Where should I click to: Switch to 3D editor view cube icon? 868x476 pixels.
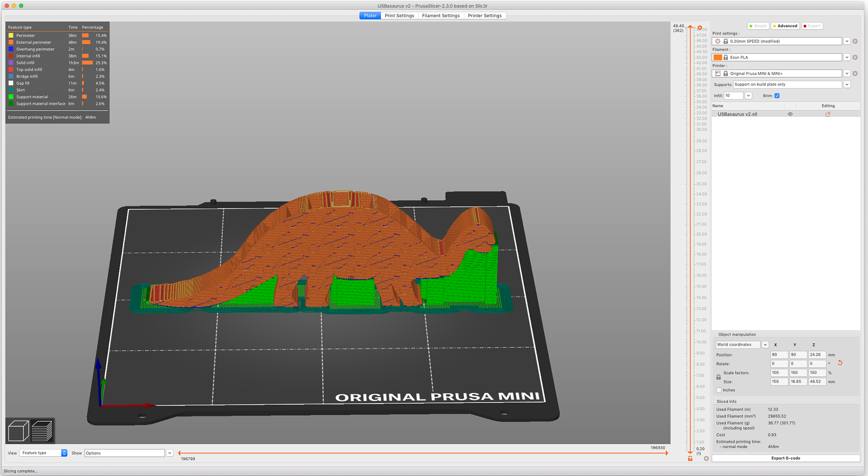coord(18,431)
